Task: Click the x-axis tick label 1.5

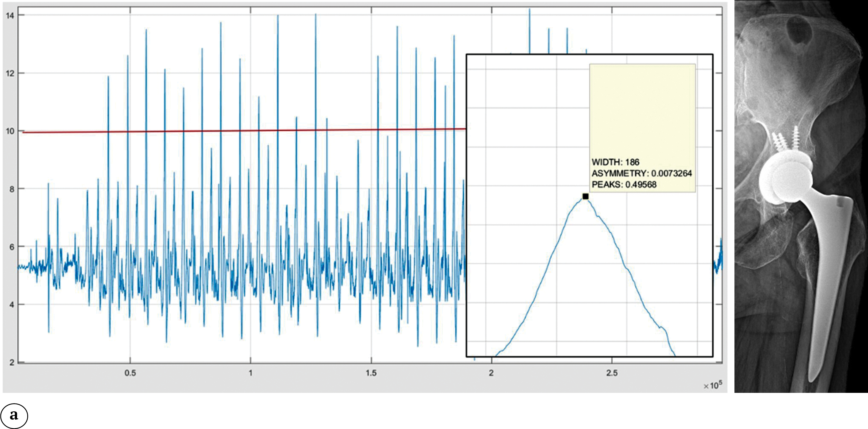Action: click(x=371, y=373)
